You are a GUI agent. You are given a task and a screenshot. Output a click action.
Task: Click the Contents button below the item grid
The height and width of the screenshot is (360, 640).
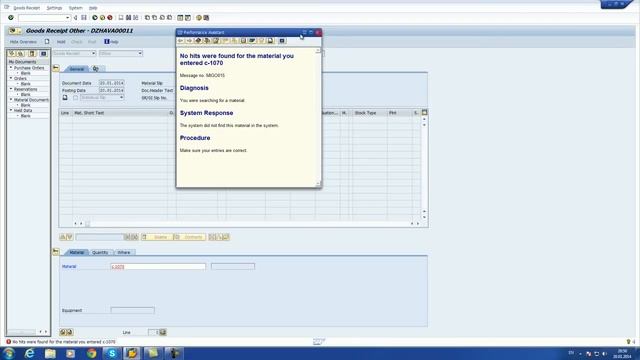click(x=190, y=237)
